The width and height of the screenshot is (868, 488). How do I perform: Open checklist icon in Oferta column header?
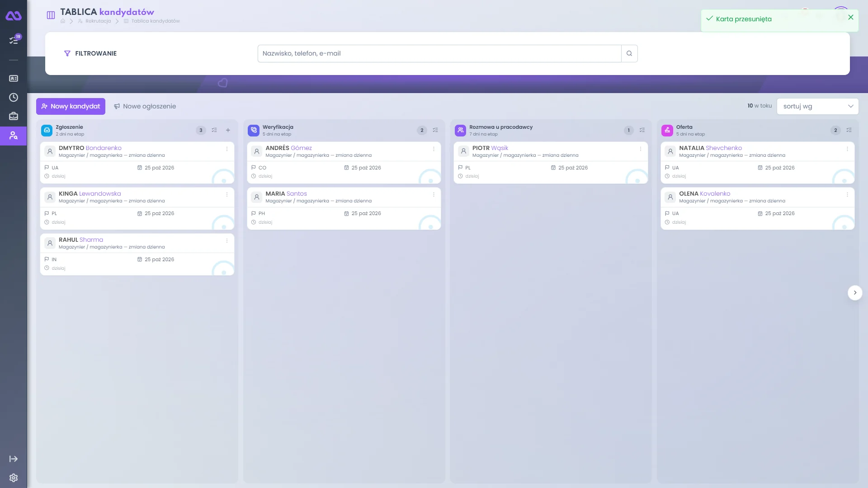849,130
